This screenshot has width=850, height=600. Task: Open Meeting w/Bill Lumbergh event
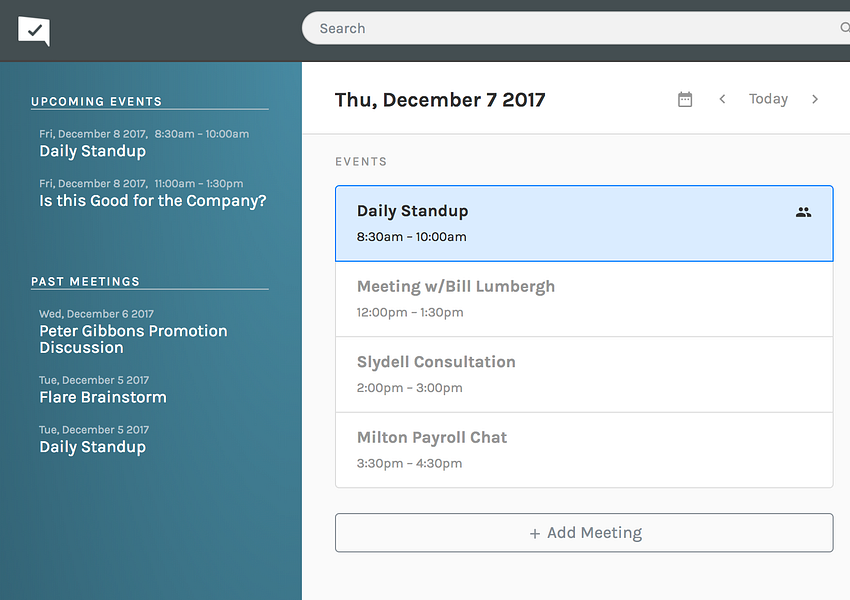584,298
